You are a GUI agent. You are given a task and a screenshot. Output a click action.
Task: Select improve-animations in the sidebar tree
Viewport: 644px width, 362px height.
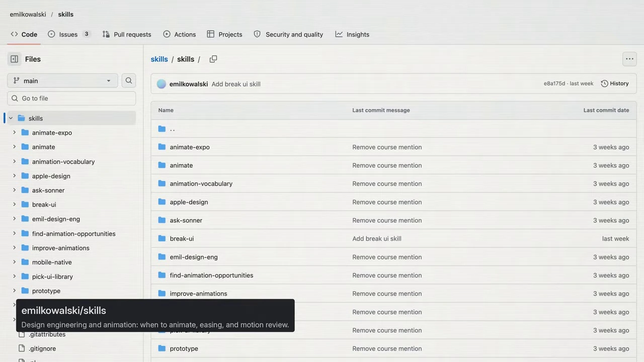coord(61,248)
